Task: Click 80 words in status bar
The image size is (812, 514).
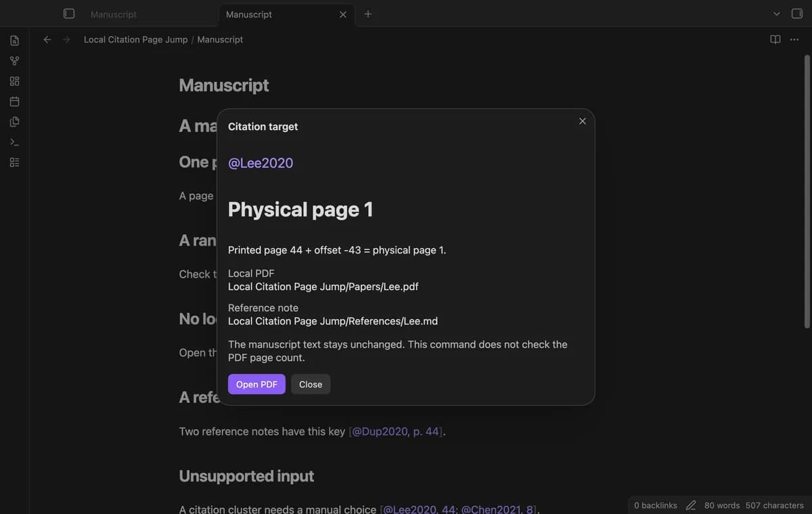Action: coord(722,505)
